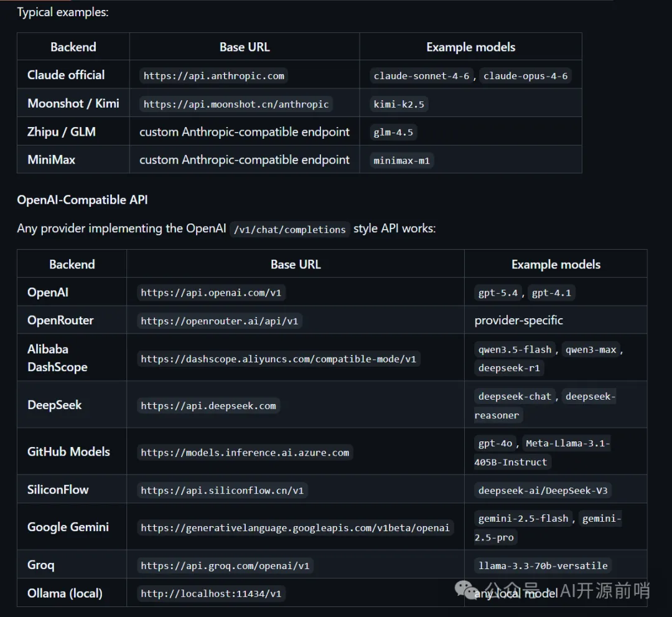
Task: Select the https://api.openai.com/v1 URL
Action: click(211, 293)
